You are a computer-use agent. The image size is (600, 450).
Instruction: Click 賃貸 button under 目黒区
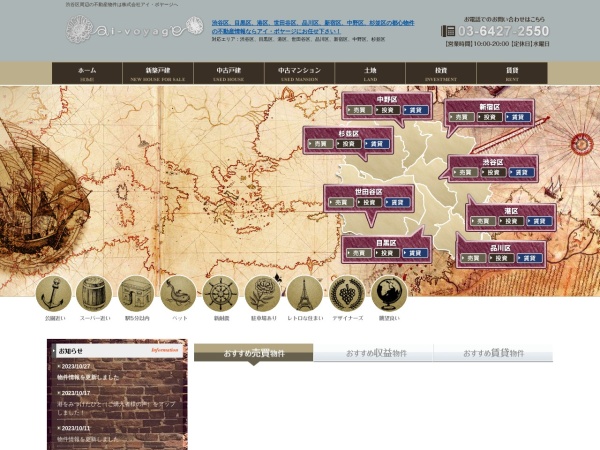point(415,253)
